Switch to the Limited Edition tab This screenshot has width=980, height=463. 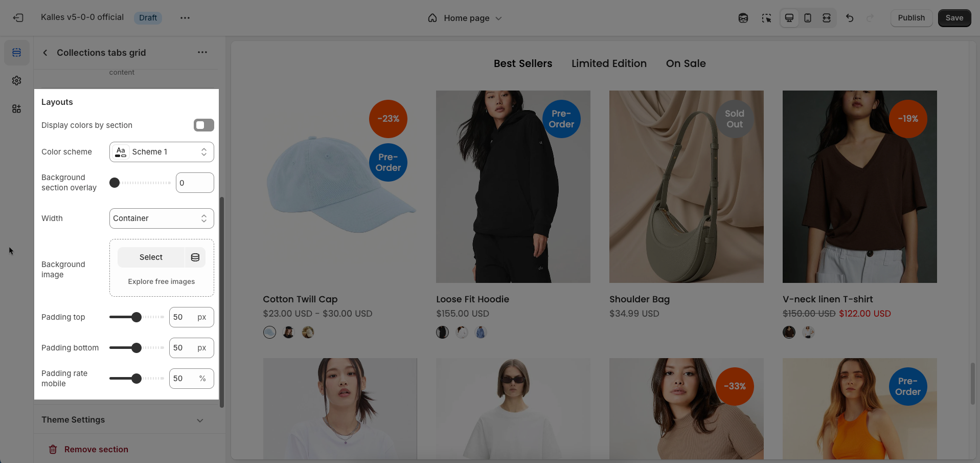609,63
